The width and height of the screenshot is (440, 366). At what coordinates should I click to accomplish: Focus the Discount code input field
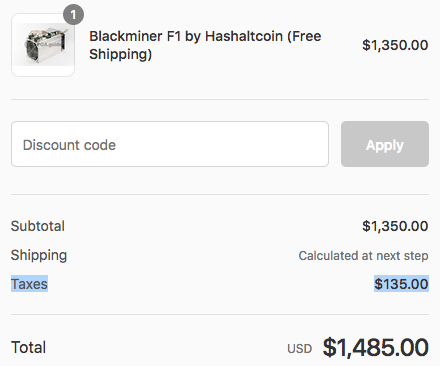170,144
